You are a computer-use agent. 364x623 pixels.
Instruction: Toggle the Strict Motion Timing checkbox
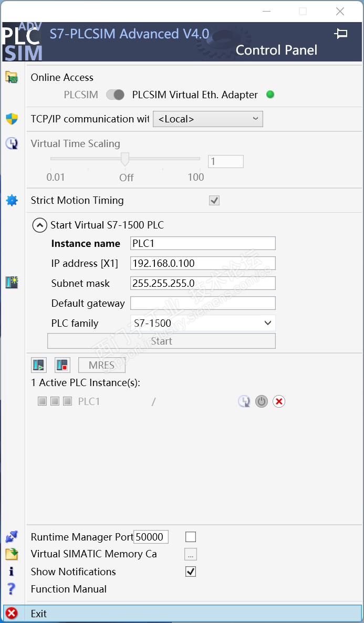click(214, 201)
